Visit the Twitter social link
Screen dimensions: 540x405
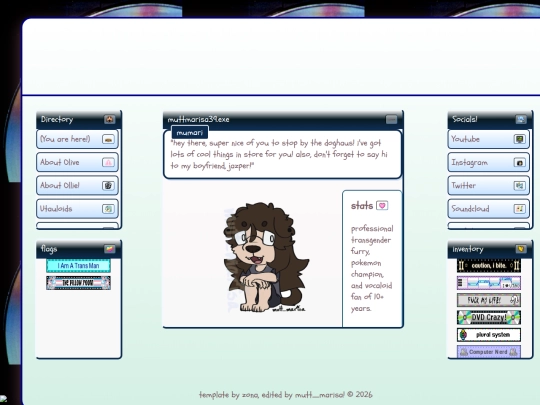[489, 186]
